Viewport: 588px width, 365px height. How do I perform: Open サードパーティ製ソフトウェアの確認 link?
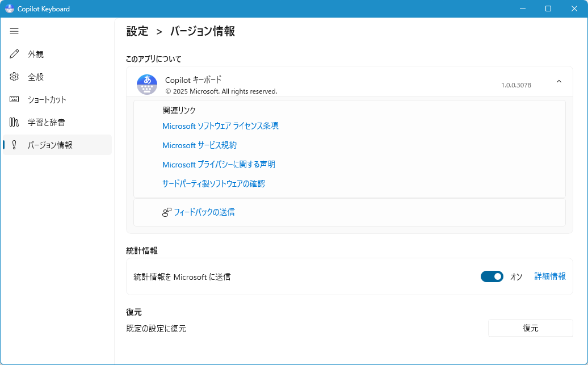coord(213,184)
